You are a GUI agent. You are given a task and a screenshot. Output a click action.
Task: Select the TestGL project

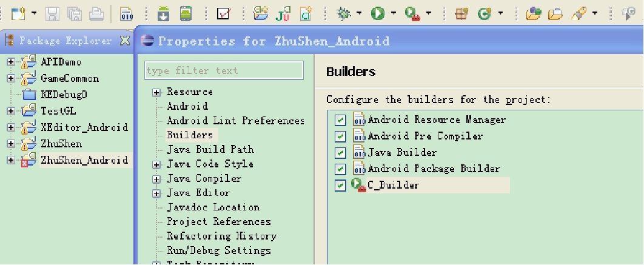coord(58,111)
